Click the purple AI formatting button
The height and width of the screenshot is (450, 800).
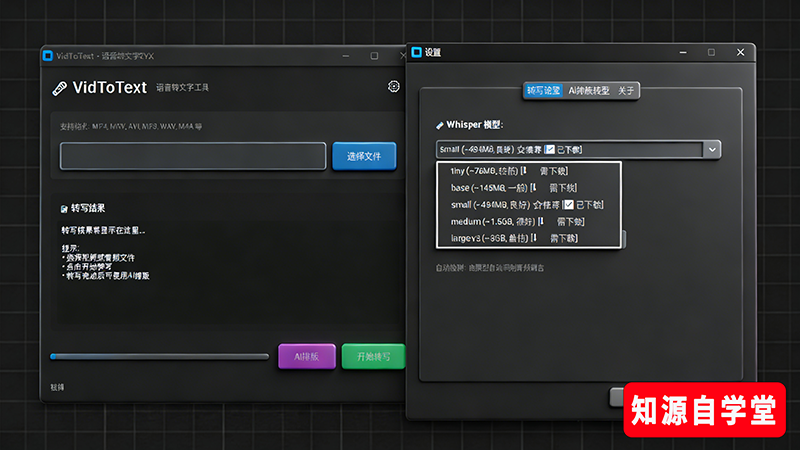coord(307,356)
